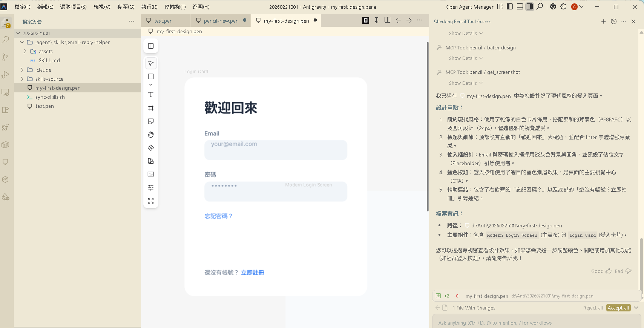This screenshot has height=328, width=644.
Task: Open the design settings sliders icon
Action: pos(151,187)
